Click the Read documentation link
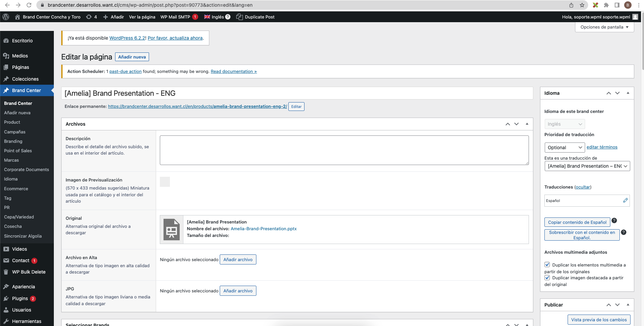Screen dimensions: 644x326 (x=234, y=71)
